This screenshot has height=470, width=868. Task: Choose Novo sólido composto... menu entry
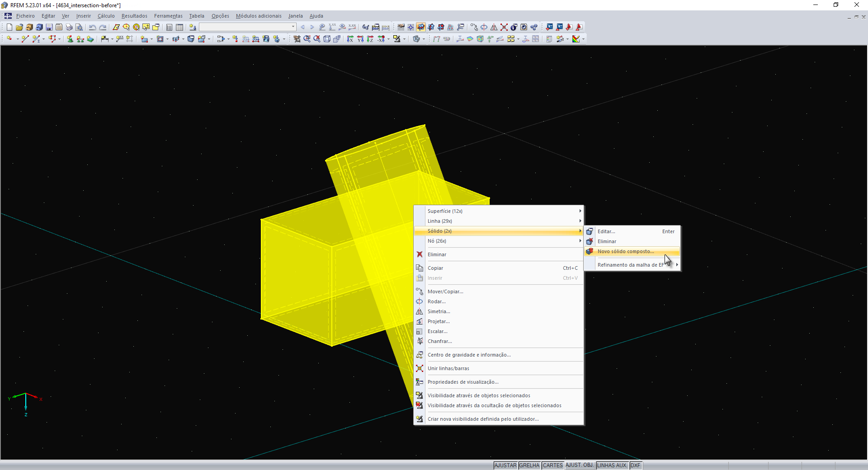click(x=626, y=251)
